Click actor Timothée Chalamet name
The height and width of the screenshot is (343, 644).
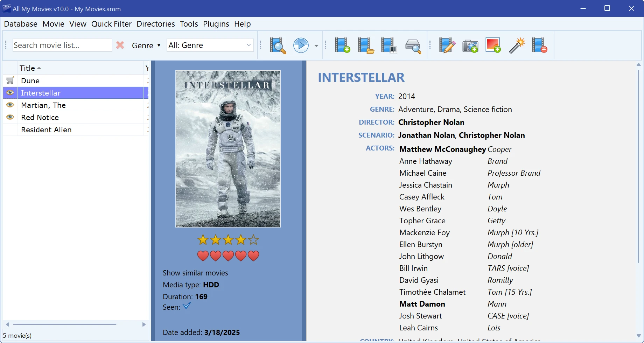(x=432, y=292)
